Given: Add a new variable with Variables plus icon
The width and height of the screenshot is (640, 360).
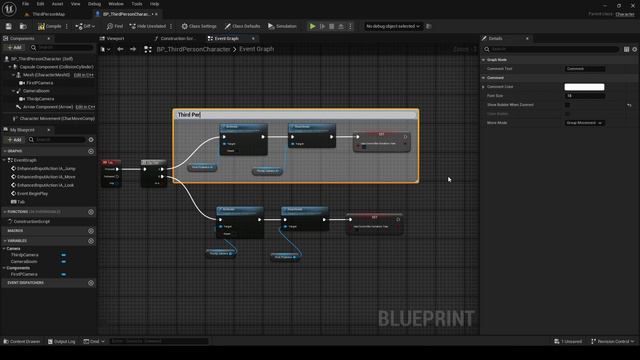Looking at the screenshot, I should (x=91, y=241).
